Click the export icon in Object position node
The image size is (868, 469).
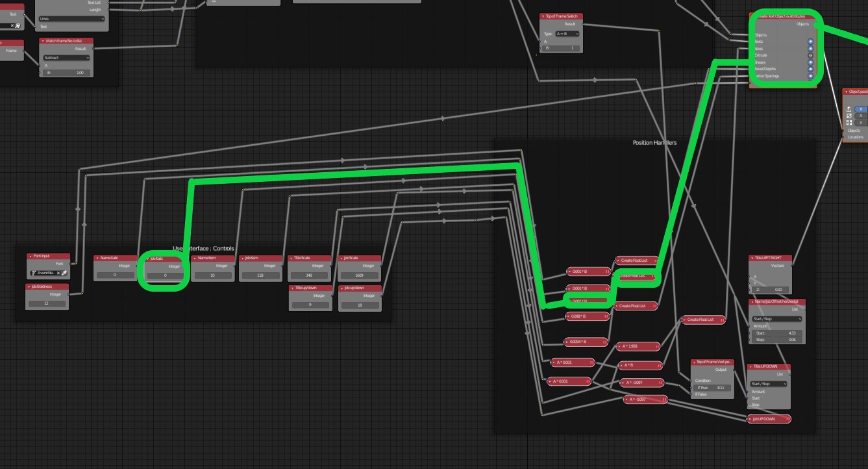point(849,109)
